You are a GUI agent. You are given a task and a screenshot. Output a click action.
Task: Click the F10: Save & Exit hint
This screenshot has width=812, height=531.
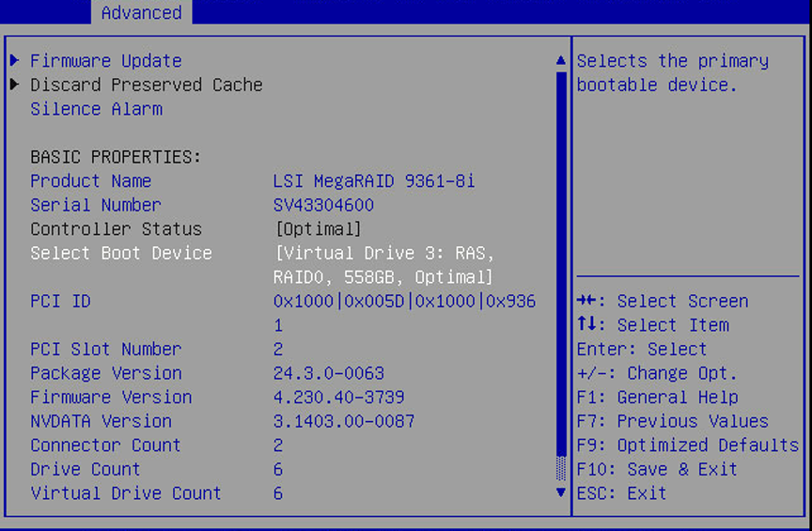click(657, 469)
